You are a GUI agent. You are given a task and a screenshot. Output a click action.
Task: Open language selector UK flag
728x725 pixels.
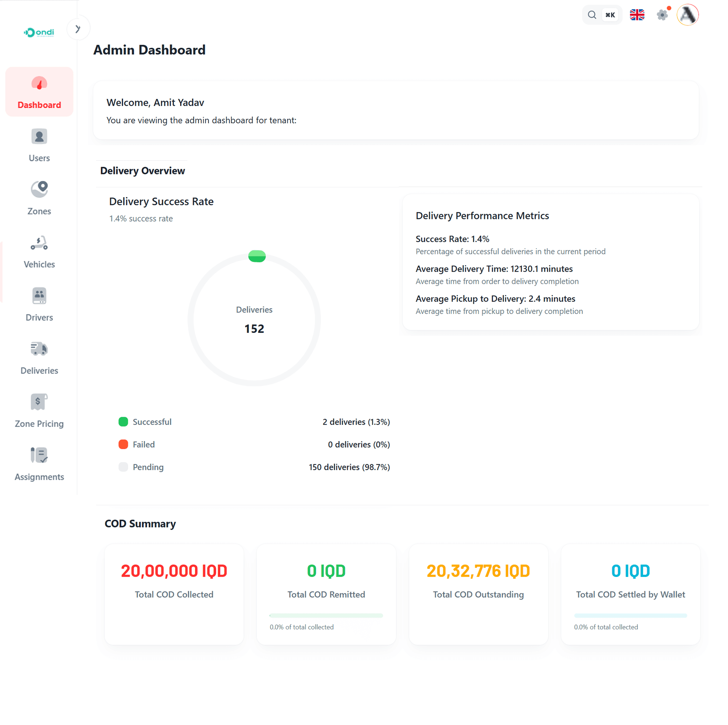(x=637, y=15)
